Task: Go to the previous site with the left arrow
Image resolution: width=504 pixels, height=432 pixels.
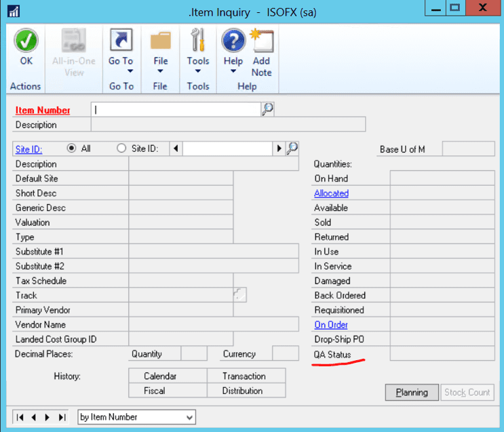Action: [x=176, y=149]
